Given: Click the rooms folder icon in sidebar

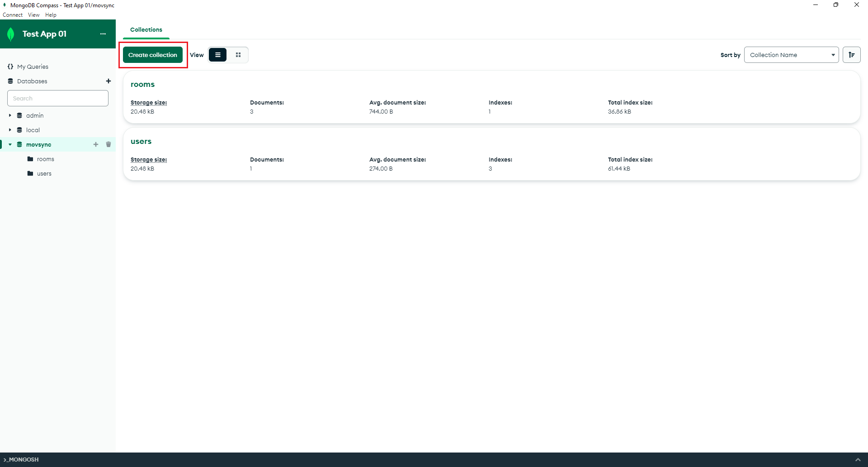Looking at the screenshot, I should point(30,159).
